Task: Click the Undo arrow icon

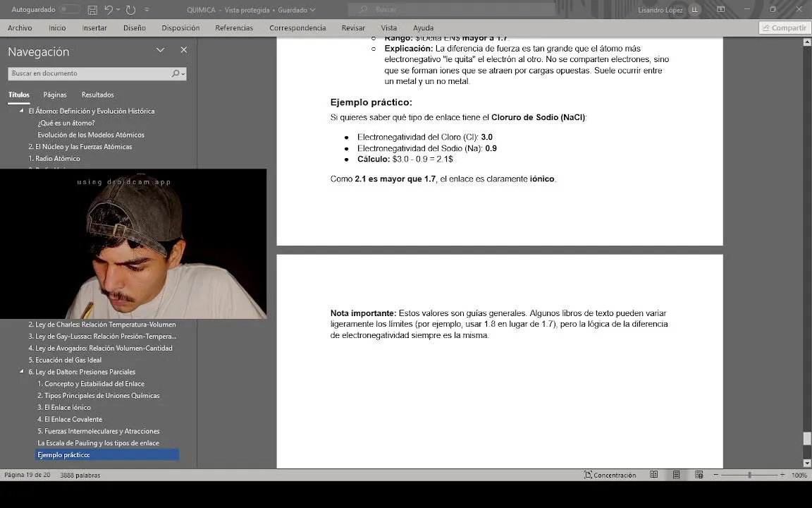Action: coord(109,9)
